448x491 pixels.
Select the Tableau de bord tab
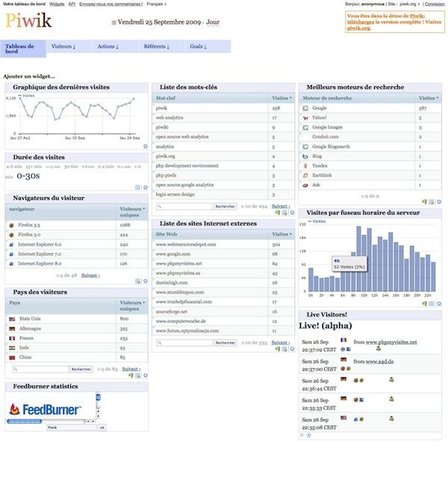pyautogui.click(x=23, y=49)
